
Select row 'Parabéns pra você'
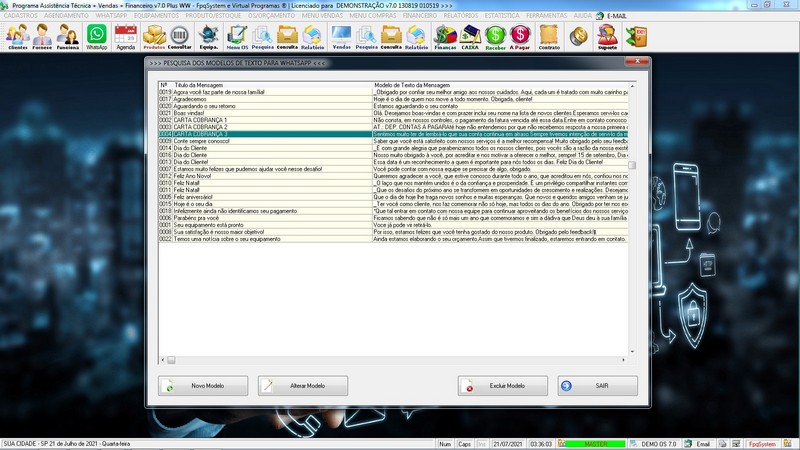393,218
